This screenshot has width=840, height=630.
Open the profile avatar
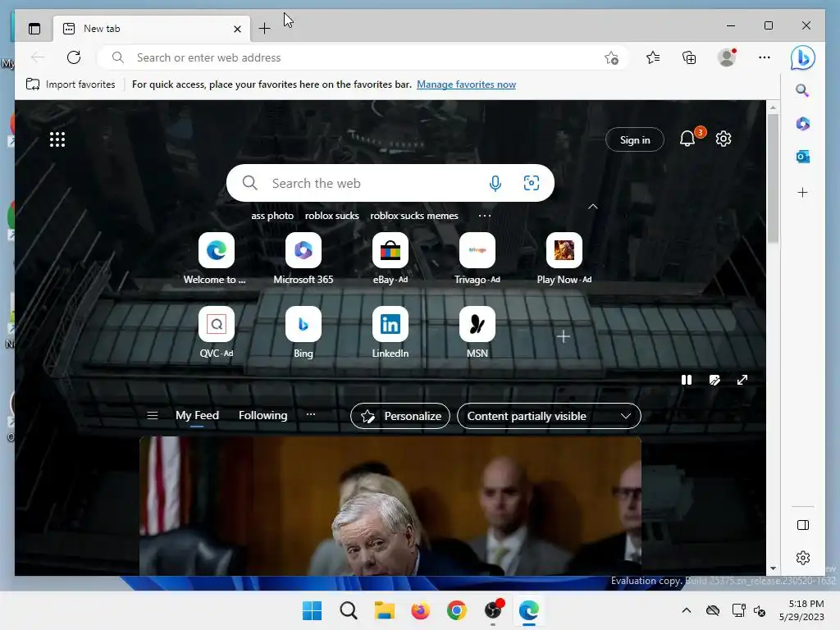pyautogui.click(x=727, y=57)
